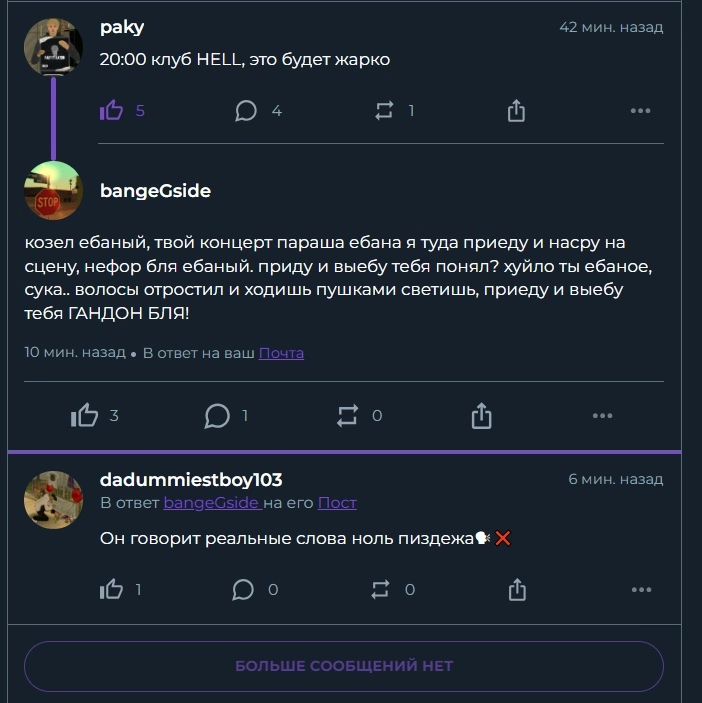Comment on dadummiestboy103's reply
This screenshot has width=702, height=703.
tap(243, 590)
